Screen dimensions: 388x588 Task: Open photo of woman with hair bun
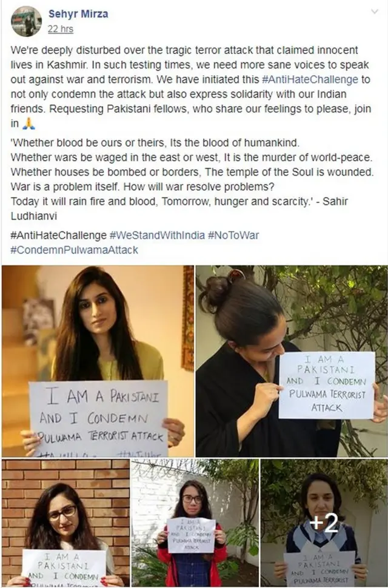(292, 361)
